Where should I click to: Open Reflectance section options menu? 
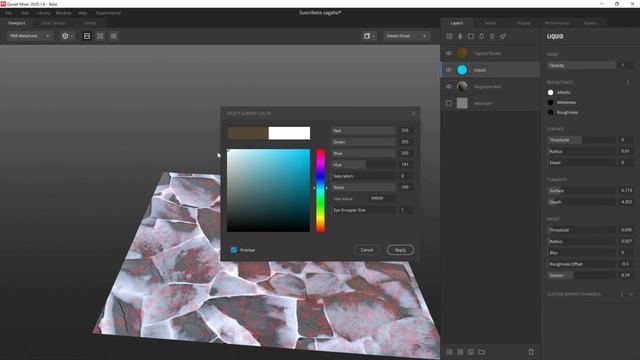628,82
